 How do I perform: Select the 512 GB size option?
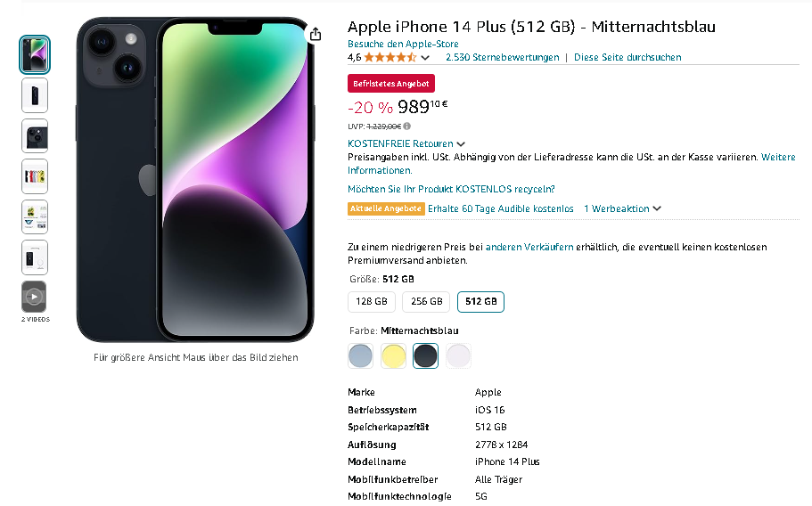(480, 302)
